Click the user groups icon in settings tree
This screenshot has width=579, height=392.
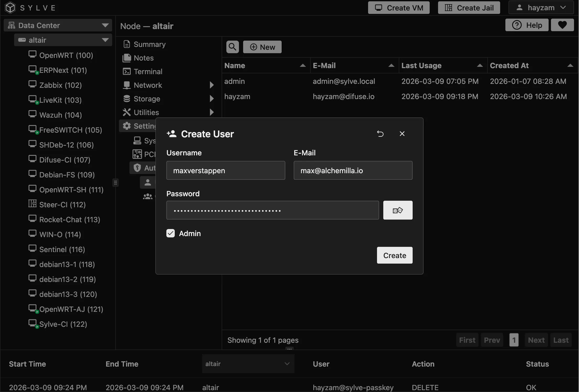tap(148, 197)
